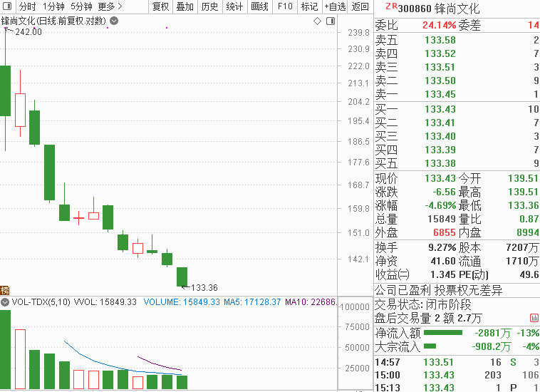This screenshot has height=392, width=540.
Task: Click stock name 300860 锋尚文化
Action: [x=439, y=9]
